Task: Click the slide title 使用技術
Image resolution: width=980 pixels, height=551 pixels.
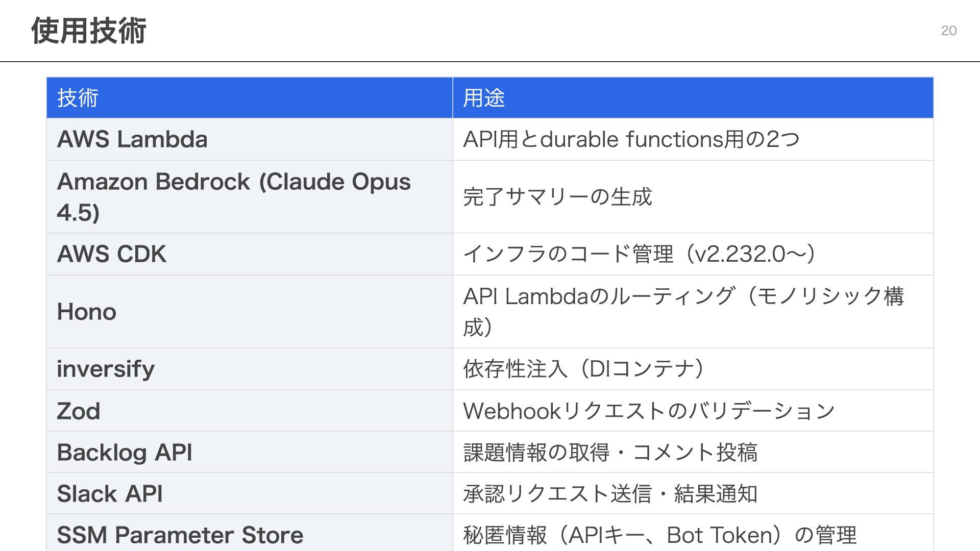Action: (x=89, y=31)
